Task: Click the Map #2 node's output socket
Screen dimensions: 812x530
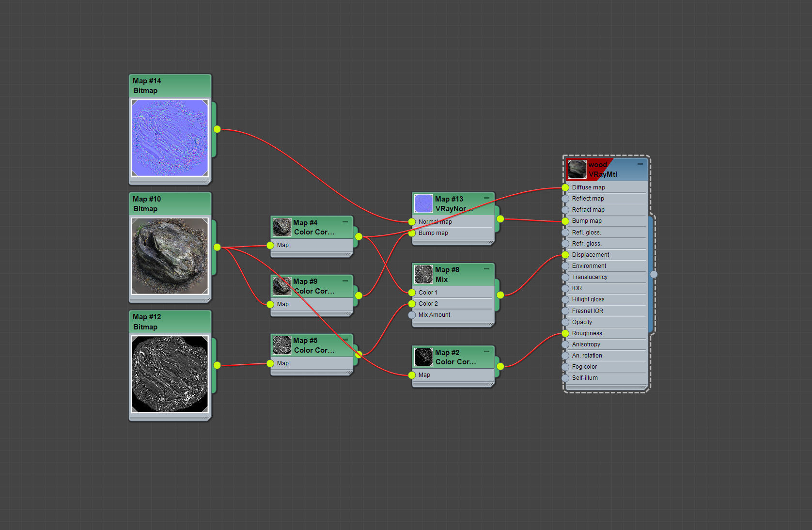Action: pos(500,366)
